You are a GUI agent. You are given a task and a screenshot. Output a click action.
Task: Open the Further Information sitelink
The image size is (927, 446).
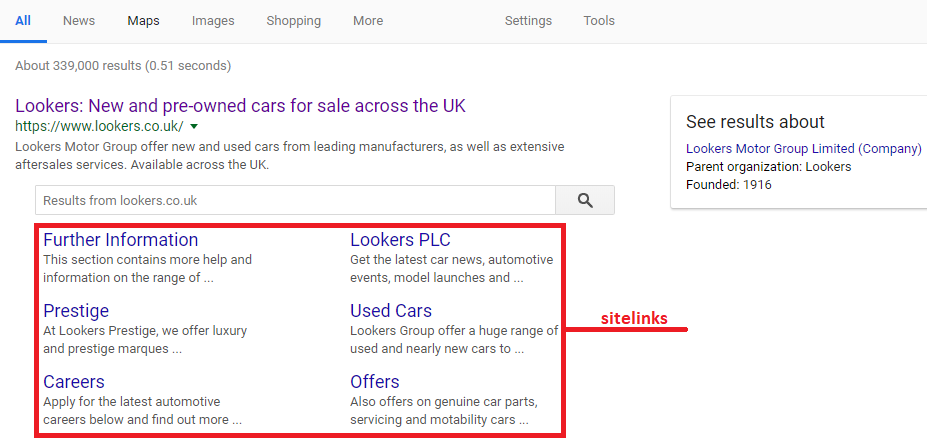120,240
